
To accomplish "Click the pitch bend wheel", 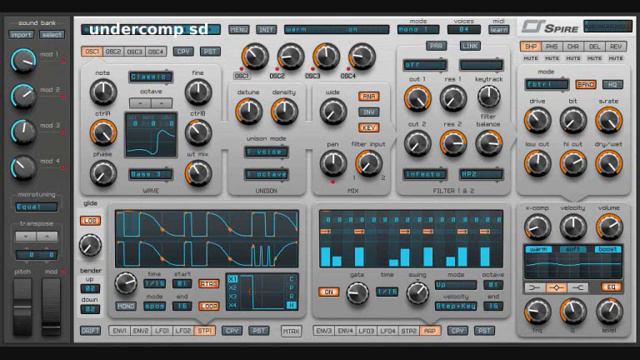I will [22, 307].
